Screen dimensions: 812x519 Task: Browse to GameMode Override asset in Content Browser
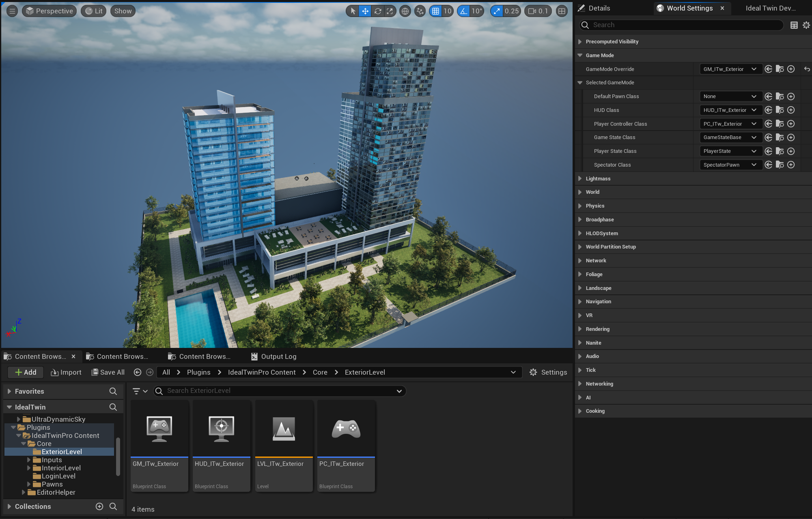pyautogui.click(x=780, y=69)
